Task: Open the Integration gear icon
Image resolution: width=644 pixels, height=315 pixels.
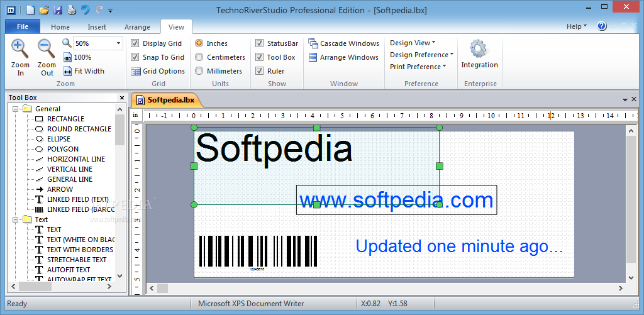Action: click(x=479, y=49)
